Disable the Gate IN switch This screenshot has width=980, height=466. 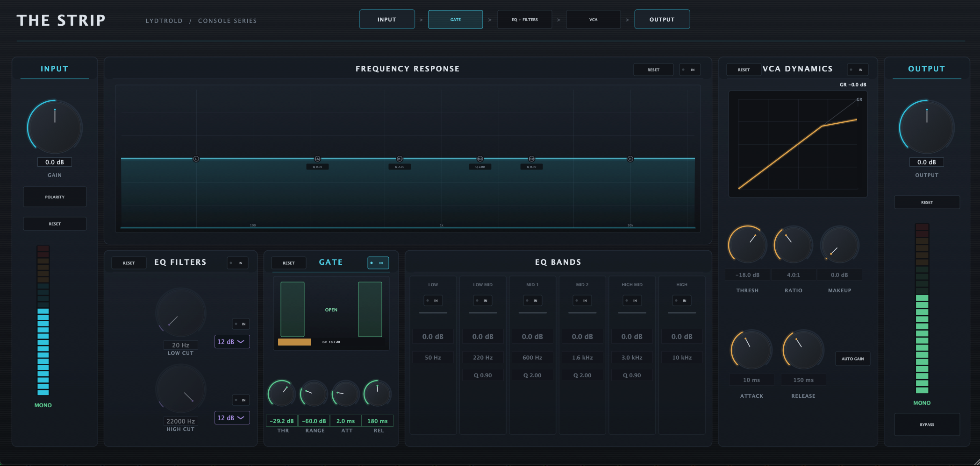[378, 263]
